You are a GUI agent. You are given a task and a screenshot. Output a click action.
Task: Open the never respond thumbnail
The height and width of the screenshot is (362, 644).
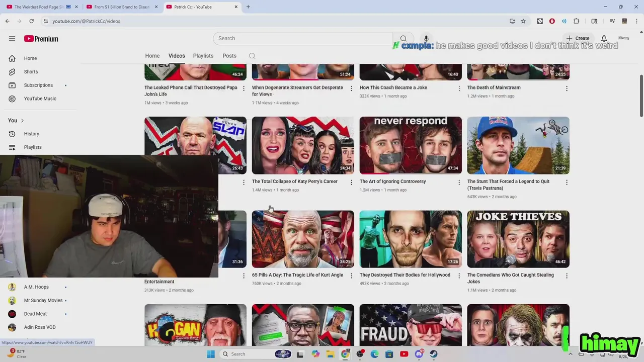[x=411, y=145]
